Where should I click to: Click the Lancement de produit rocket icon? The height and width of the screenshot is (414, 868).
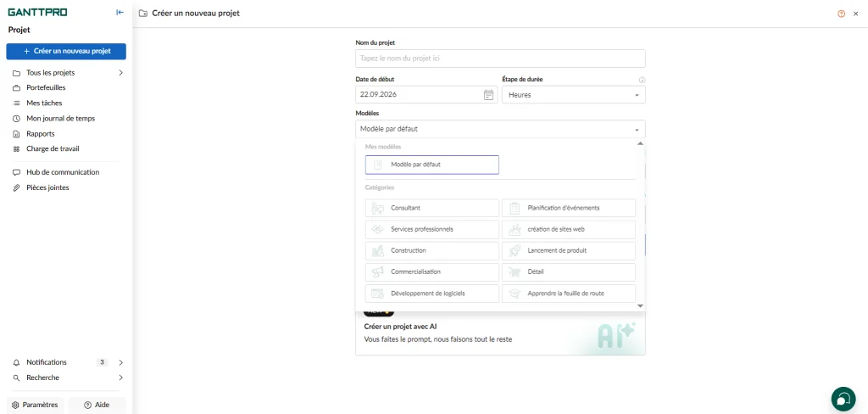[x=515, y=251]
